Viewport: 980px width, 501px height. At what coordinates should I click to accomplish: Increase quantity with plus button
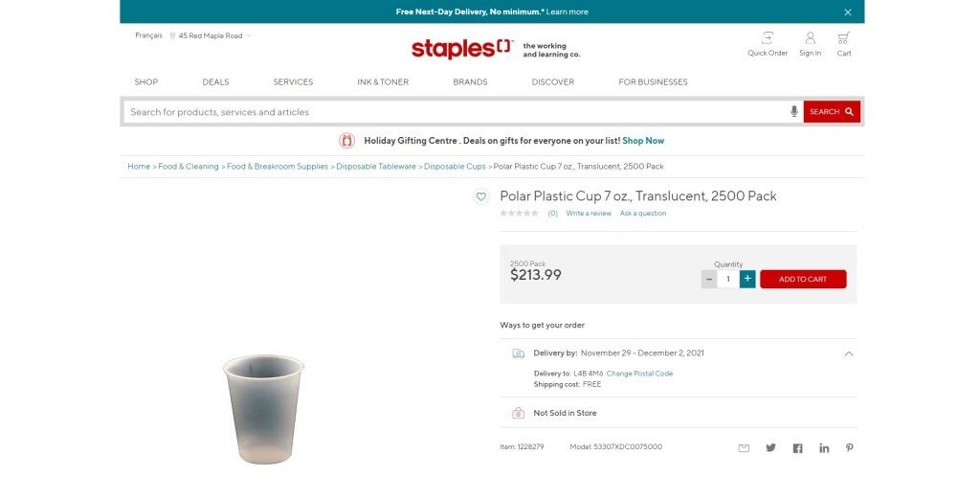pyautogui.click(x=747, y=279)
